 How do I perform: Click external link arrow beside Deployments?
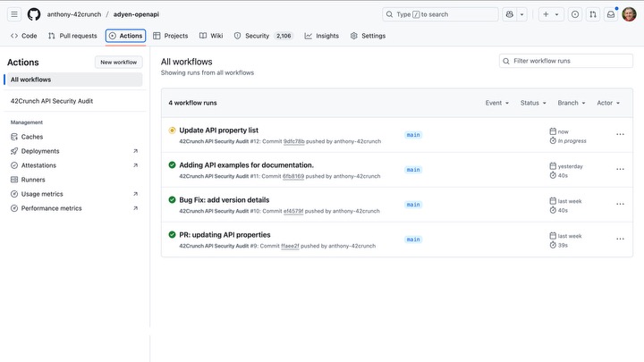click(136, 151)
